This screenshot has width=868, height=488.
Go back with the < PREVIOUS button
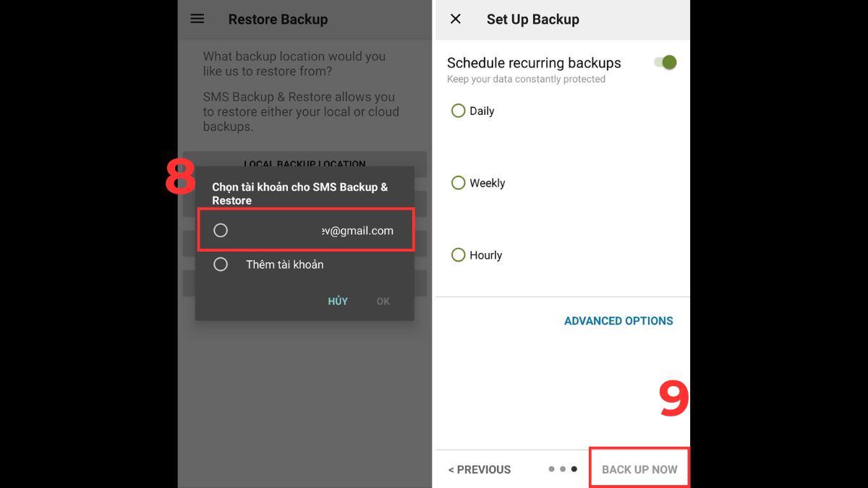[x=480, y=470]
